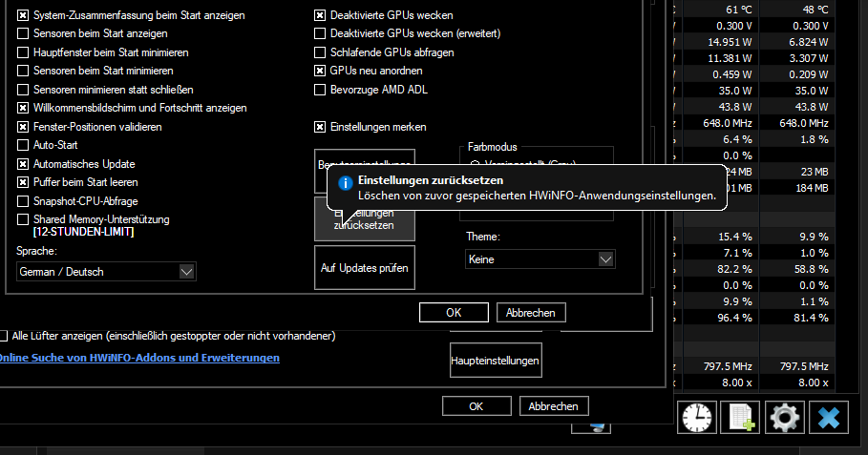The image size is (868, 455).
Task: Select the 3.307 W value
Action: pos(808,58)
